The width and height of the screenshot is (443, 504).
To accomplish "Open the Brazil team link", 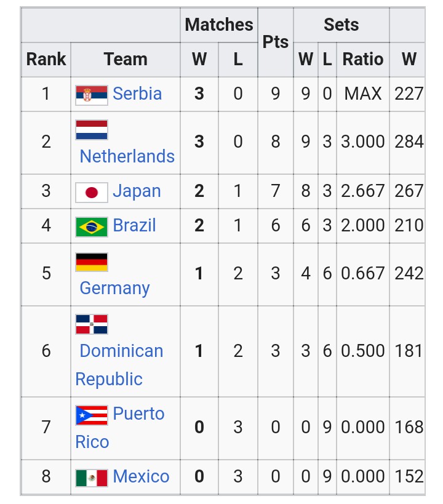I will 134,226.
